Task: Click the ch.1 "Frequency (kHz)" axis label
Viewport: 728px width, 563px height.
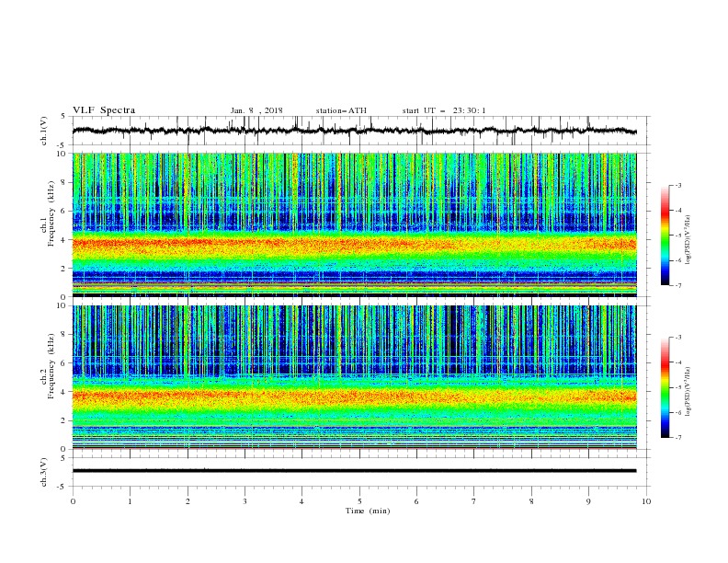Action: tap(51, 213)
